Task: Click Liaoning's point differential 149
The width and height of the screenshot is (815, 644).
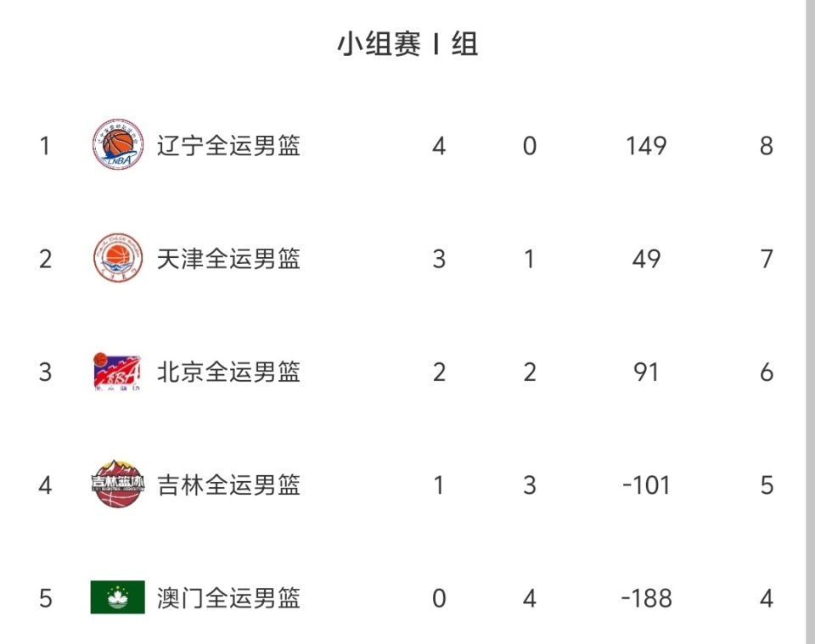Action: [x=646, y=146]
